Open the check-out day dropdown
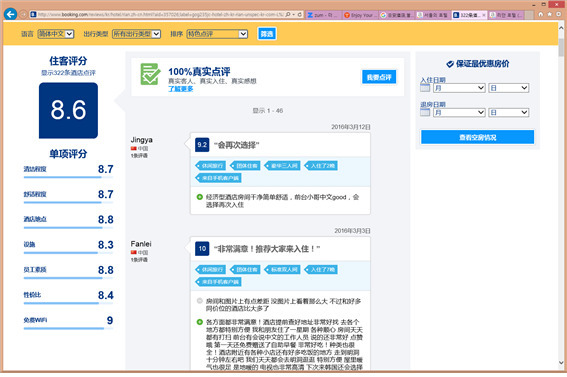 [509, 112]
